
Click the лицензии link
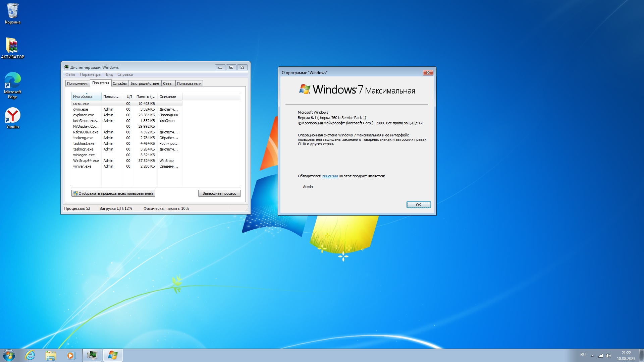[330, 176]
